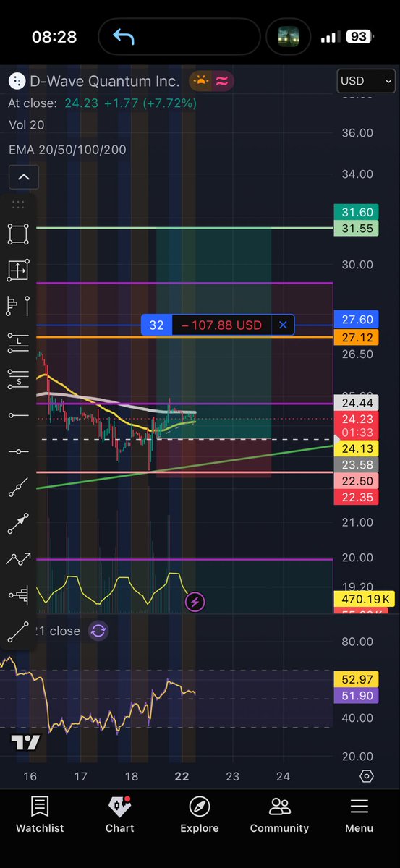Tap the orange sun market status icon
This screenshot has height=868, width=400.
200,81
